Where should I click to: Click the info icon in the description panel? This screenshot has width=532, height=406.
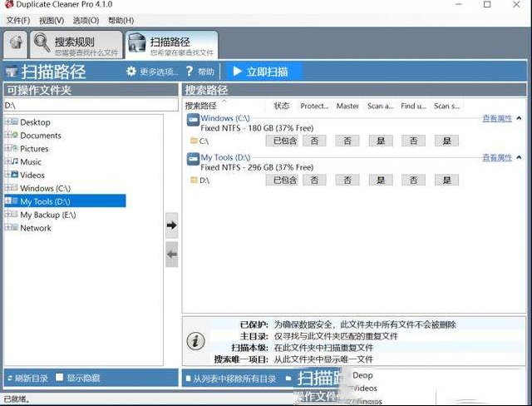[196, 340]
